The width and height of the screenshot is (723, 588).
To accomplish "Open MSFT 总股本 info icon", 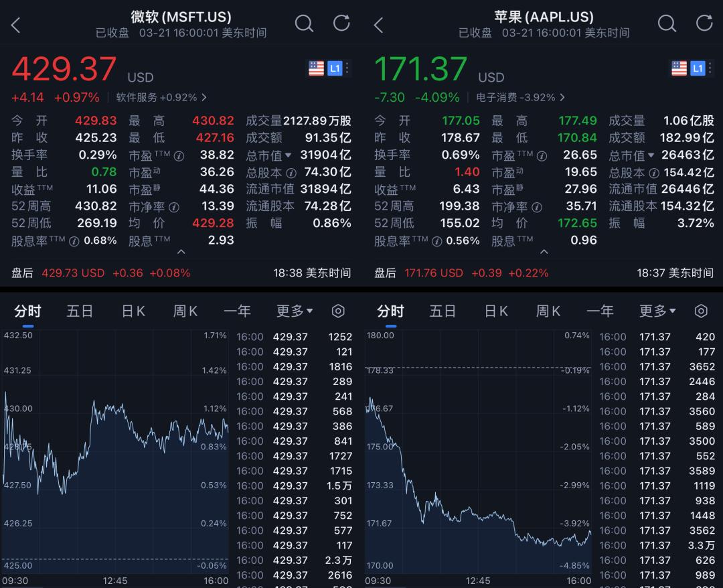I will tap(291, 173).
